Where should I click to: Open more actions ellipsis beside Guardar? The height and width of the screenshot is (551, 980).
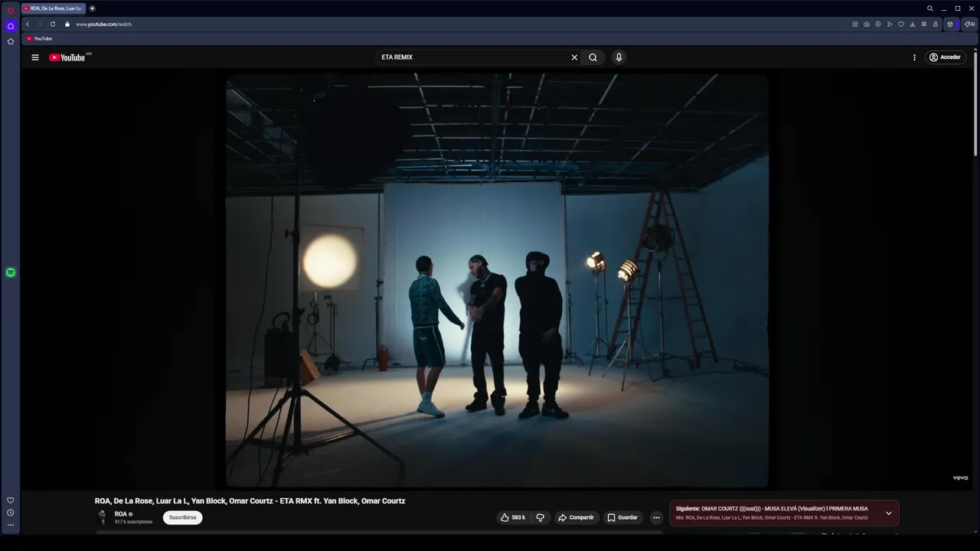click(x=656, y=517)
